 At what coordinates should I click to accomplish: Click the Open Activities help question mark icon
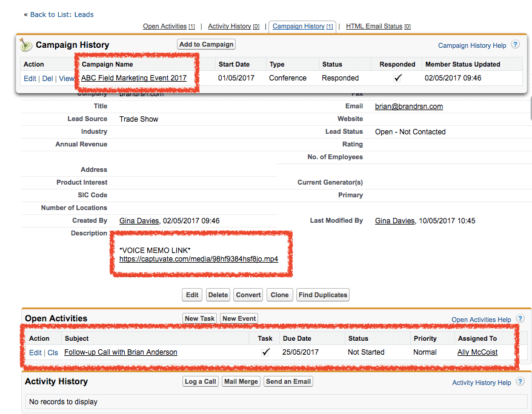point(520,319)
